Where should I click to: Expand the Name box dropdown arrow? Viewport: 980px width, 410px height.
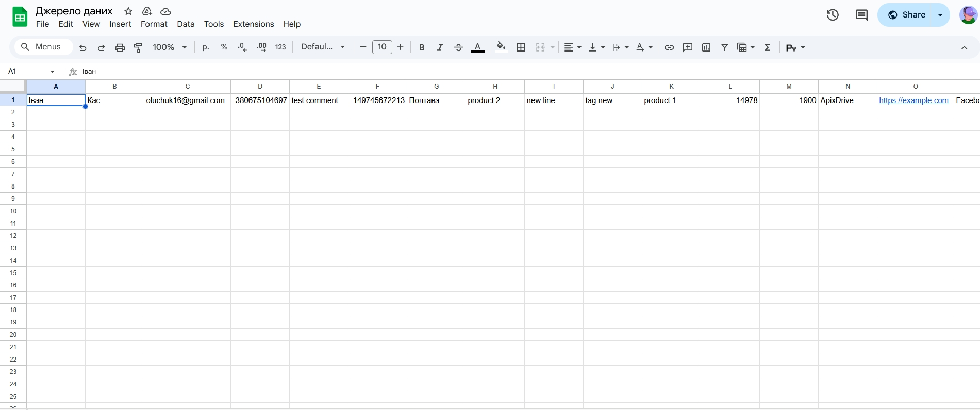click(x=52, y=72)
